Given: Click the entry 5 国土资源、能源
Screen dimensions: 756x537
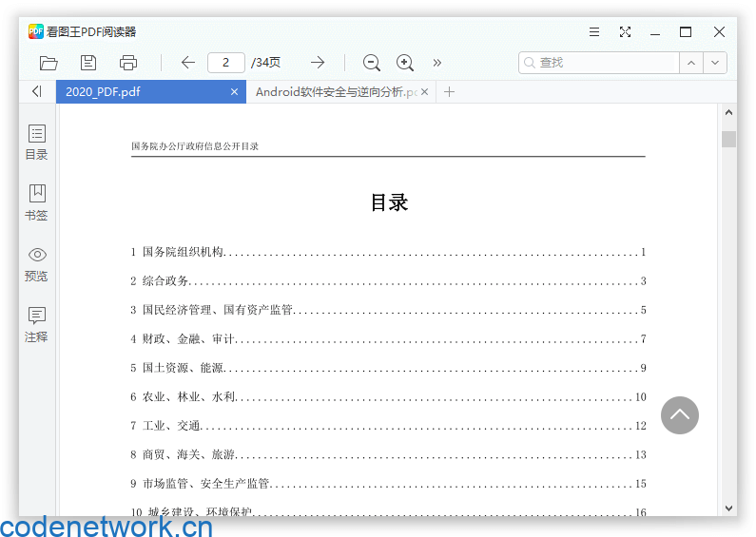Looking at the screenshot, I should [x=388, y=367].
